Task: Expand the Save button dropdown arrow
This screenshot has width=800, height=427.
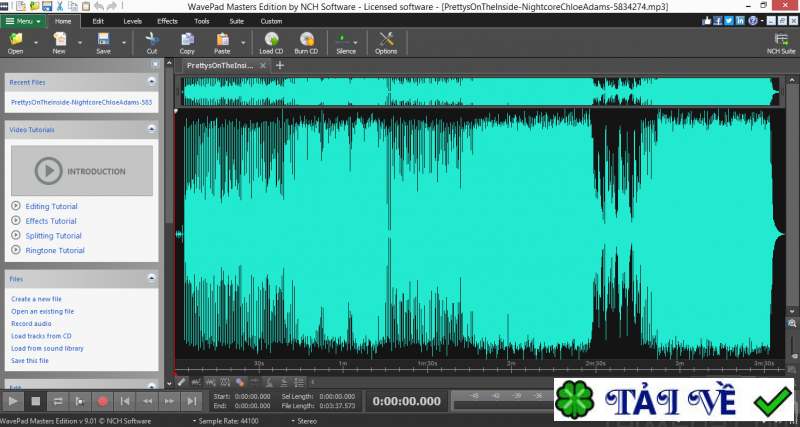Action: click(125, 43)
